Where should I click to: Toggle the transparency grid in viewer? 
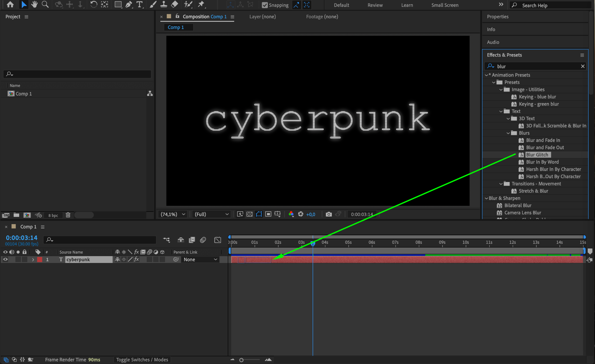[249, 214]
